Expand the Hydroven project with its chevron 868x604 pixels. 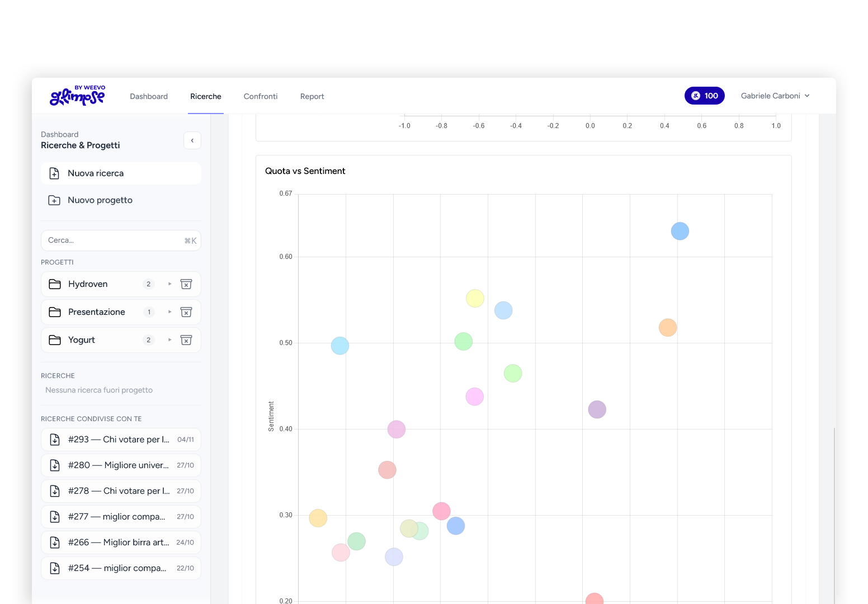(169, 284)
